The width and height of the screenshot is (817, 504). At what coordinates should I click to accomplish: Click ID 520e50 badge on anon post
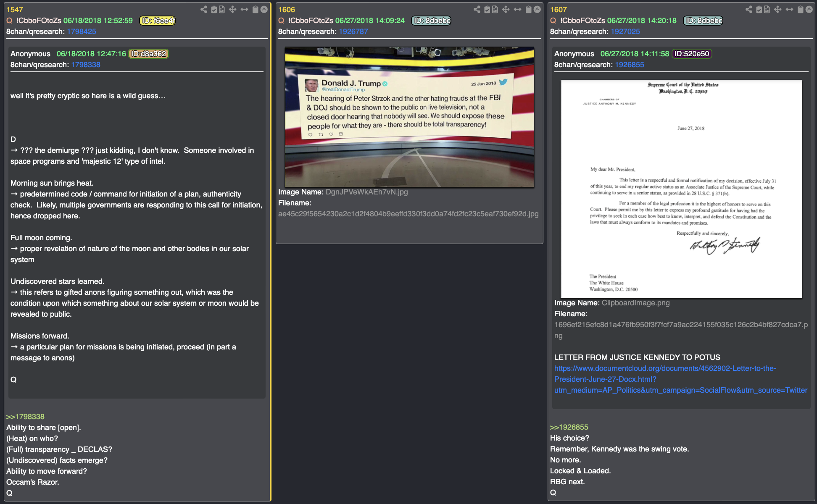tap(692, 54)
